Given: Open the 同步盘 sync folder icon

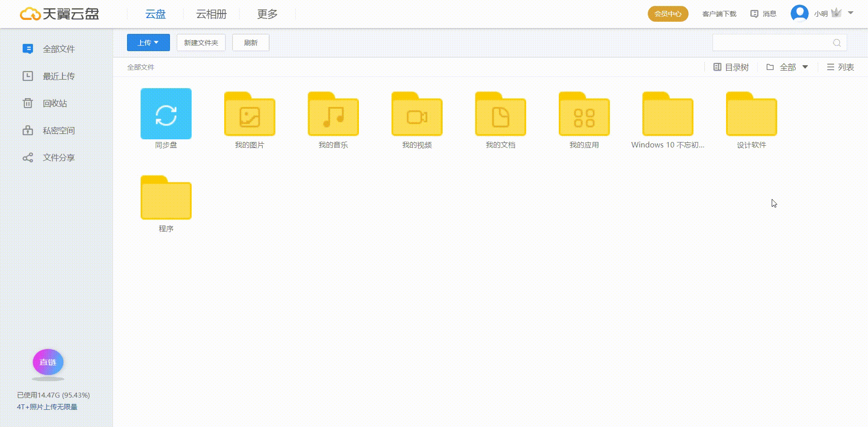Looking at the screenshot, I should click(166, 114).
